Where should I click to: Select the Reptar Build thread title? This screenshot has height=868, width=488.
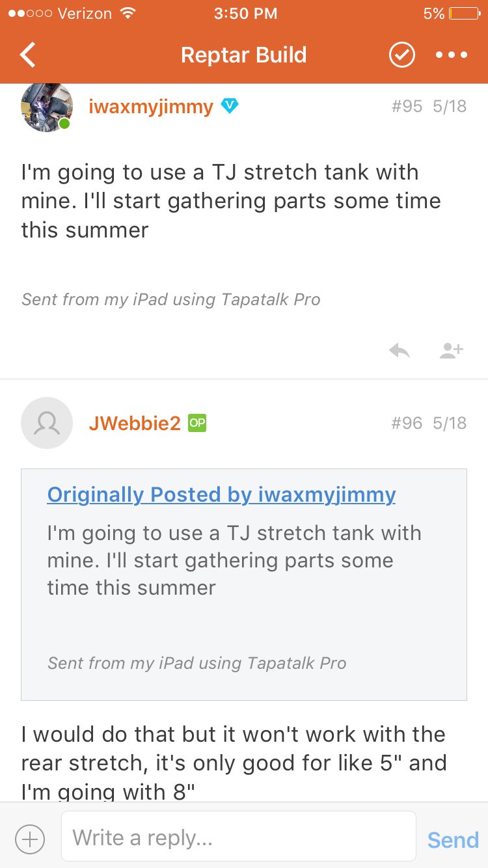[244, 55]
